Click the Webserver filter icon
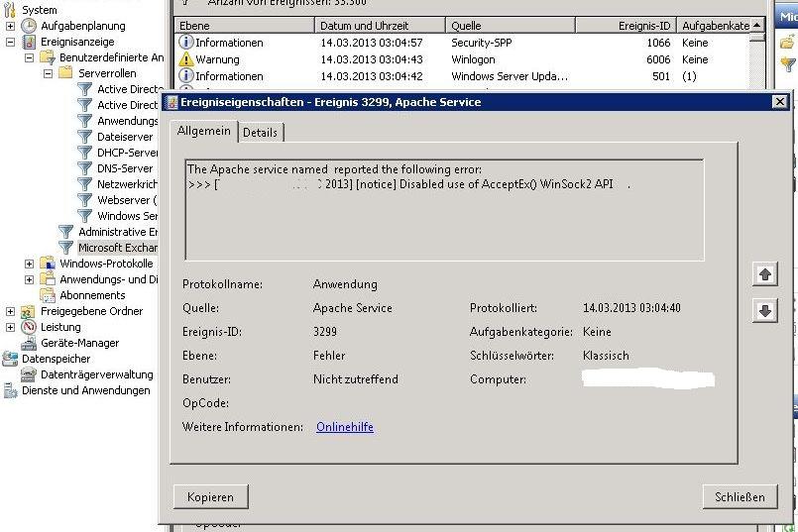Screen dimensions: 798x532 point(84,200)
